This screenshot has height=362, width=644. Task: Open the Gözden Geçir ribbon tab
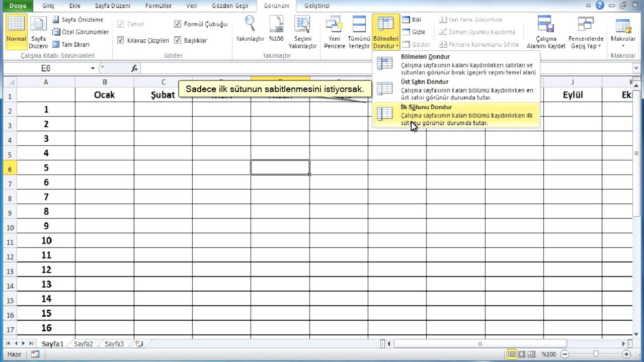pyautogui.click(x=230, y=6)
